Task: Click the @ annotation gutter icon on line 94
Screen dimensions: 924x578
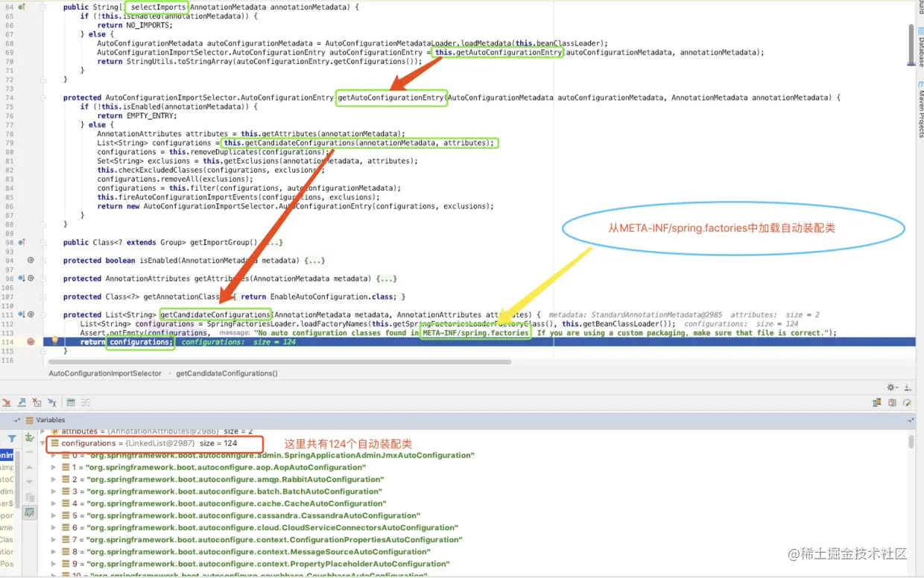Action: pyautogui.click(x=31, y=260)
